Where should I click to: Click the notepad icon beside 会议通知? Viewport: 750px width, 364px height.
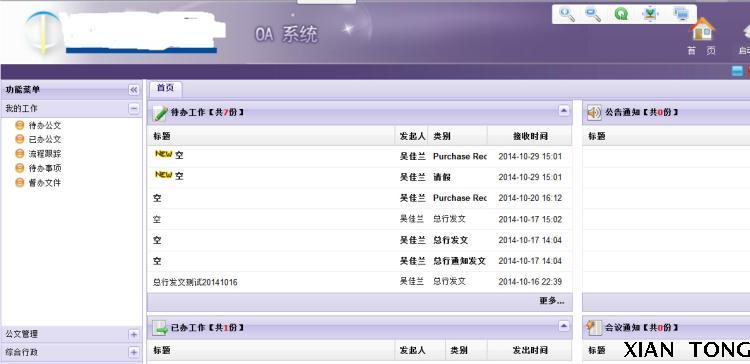[x=594, y=328]
